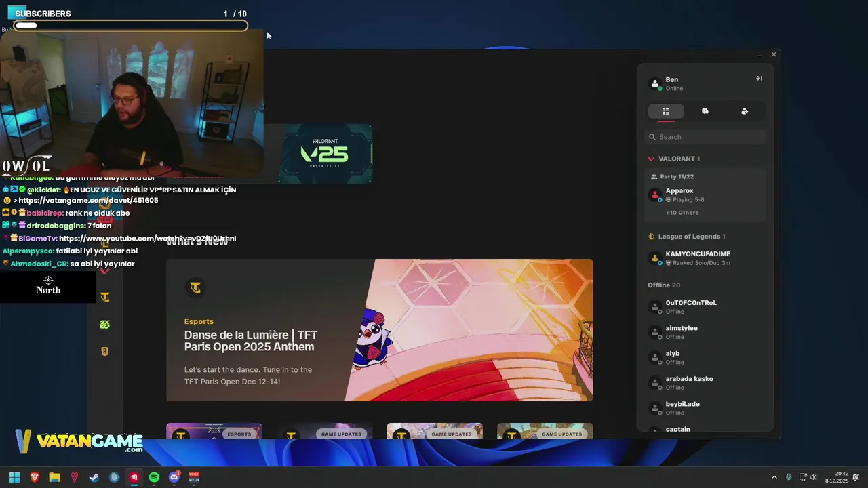Viewport: 868px width, 488px height.
Task: Open the YouTube link from BiGameTv
Action: tap(148, 239)
